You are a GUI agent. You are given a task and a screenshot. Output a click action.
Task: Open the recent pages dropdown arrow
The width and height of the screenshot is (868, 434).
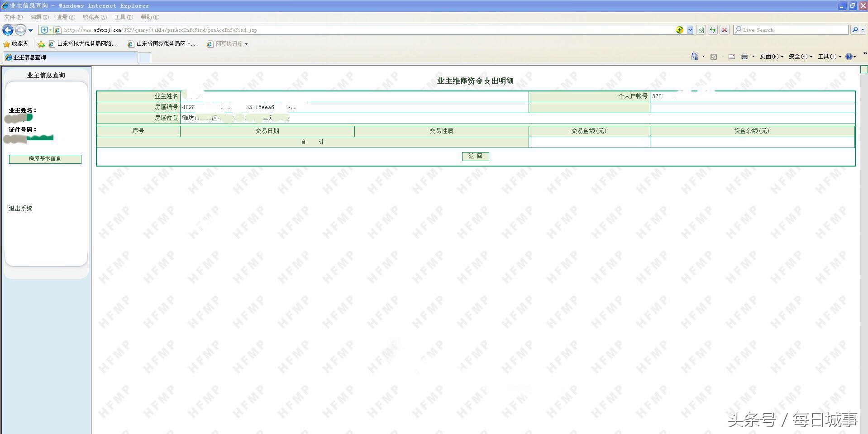(x=30, y=30)
